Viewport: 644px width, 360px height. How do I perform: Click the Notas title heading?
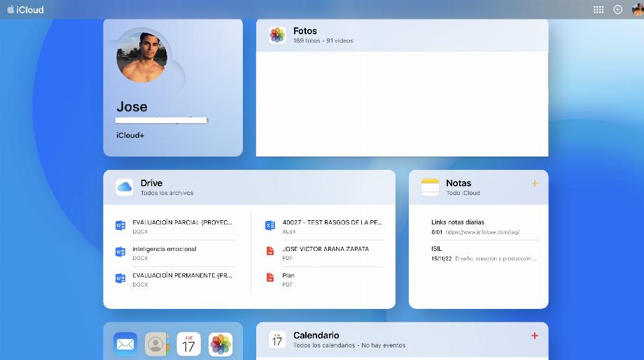pyautogui.click(x=458, y=183)
